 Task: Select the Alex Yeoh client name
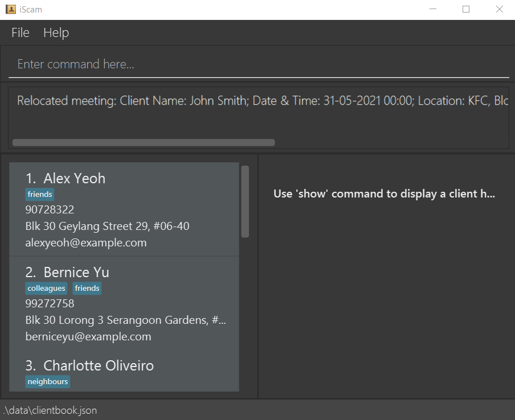pos(75,179)
